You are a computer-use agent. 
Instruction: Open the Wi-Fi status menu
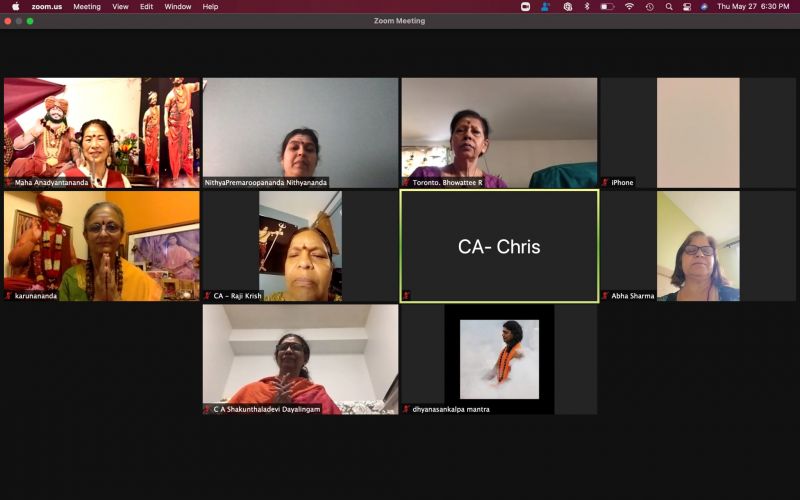[x=629, y=6]
